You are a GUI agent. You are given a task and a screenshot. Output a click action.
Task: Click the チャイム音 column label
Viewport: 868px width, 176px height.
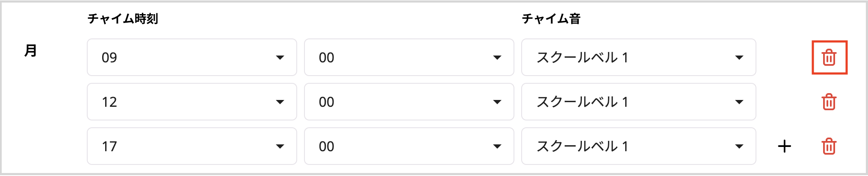click(x=551, y=19)
